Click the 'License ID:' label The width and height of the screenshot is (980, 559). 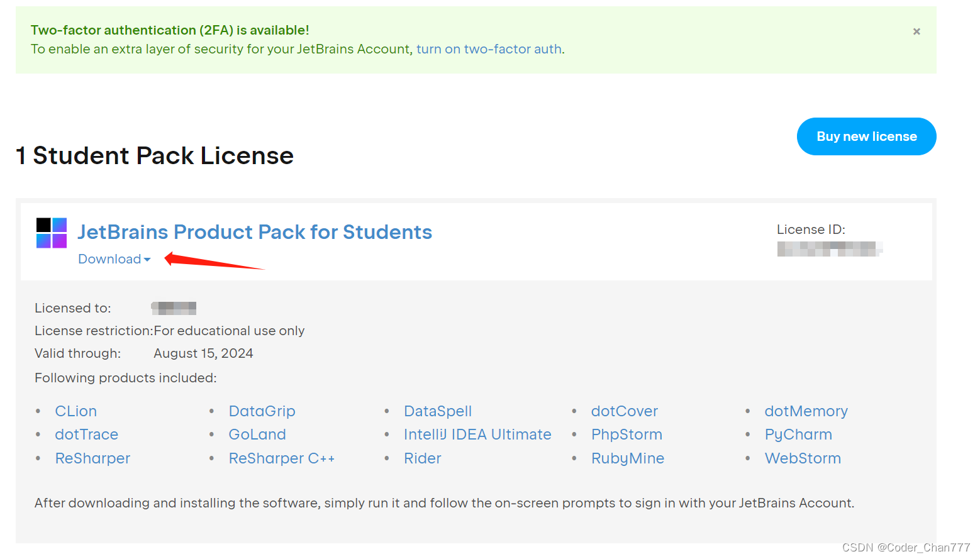(x=811, y=230)
